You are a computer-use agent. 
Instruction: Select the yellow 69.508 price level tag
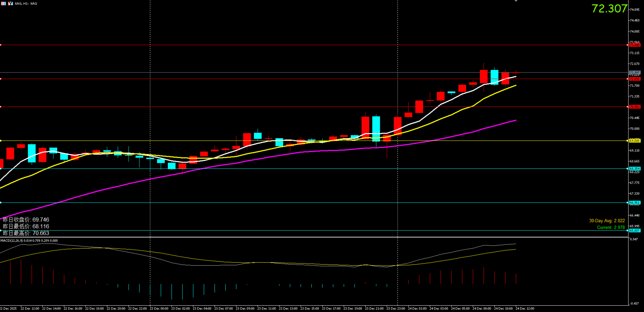click(635, 141)
